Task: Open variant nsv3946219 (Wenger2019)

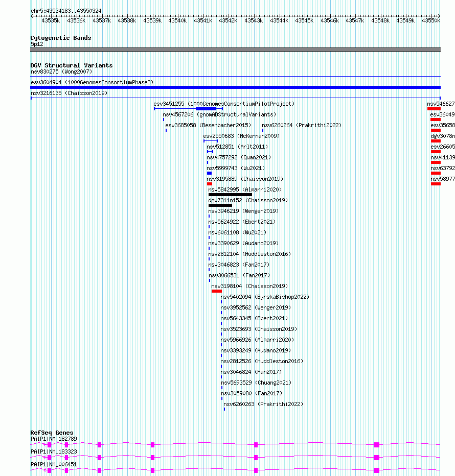Action: [x=243, y=211]
